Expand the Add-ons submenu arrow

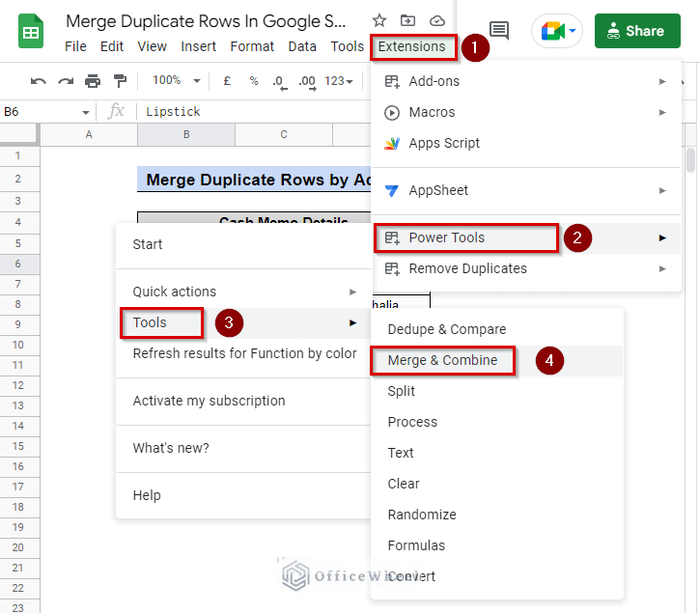click(x=662, y=82)
